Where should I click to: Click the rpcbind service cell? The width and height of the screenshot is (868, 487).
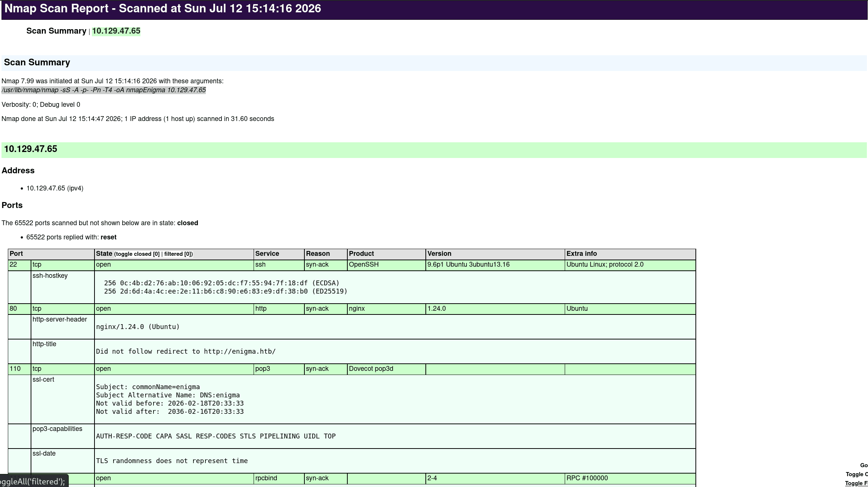tap(279, 478)
